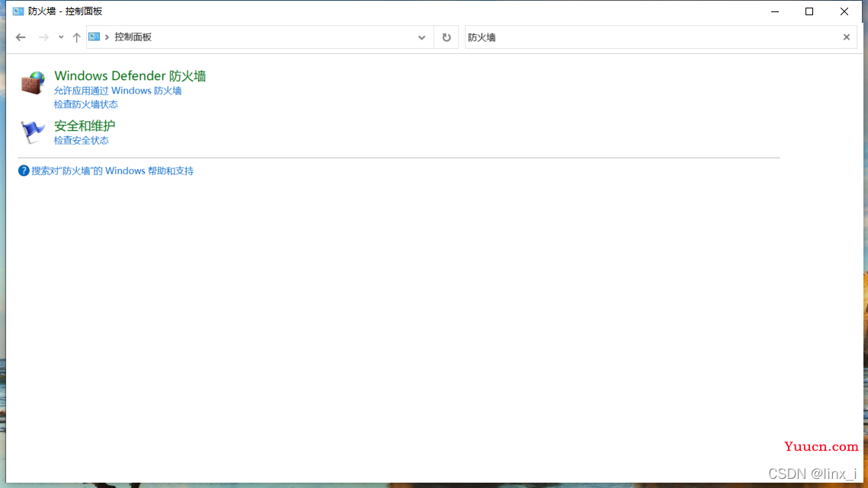The image size is (868, 488).
Task: Click the firewall brick wall icon
Action: click(x=33, y=82)
